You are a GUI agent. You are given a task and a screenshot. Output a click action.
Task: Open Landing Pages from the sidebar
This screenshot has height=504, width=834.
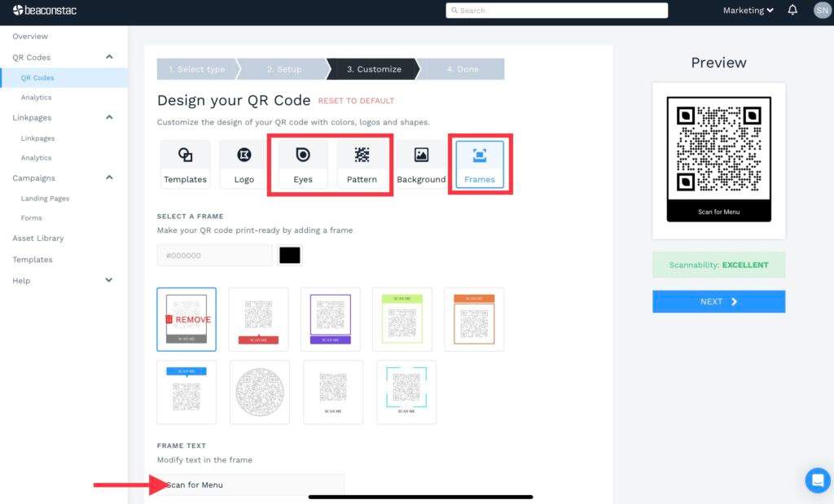click(45, 198)
